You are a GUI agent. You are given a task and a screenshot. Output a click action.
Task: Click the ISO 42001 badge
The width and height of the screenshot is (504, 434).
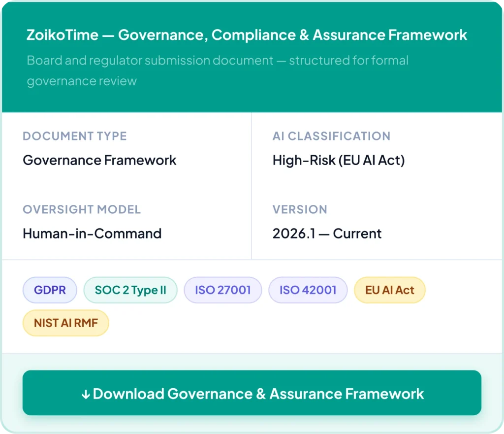[308, 290]
